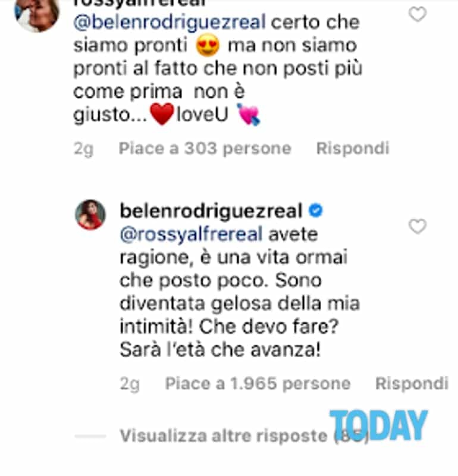Expand Visualizza altre risposte
Screen dimensions: 458x476
click(244, 436)
